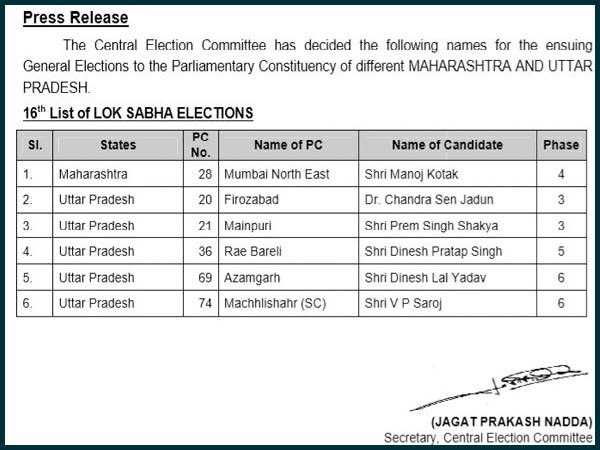Click the Jagat Prakash Nadda name text
Screen dimensions: 600x450
(x=511, y=421)
